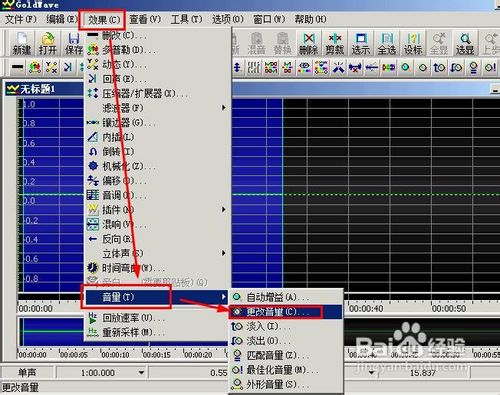Viewport: 500px width, 395px height.
Task: Open the dropdown arrow left of 15.837
Action: tap(372, 373)
